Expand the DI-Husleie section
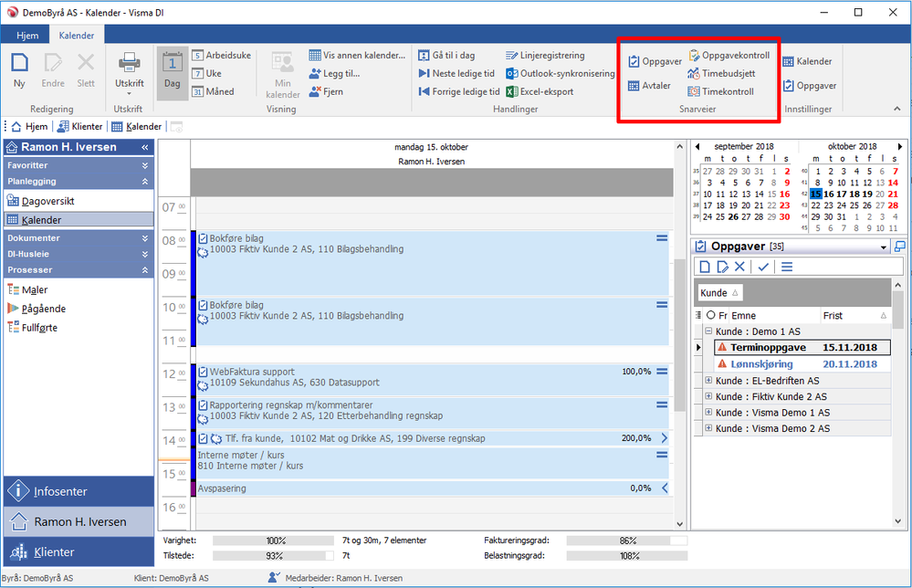This screenshot has height=588, width=912. pos(145,254)
